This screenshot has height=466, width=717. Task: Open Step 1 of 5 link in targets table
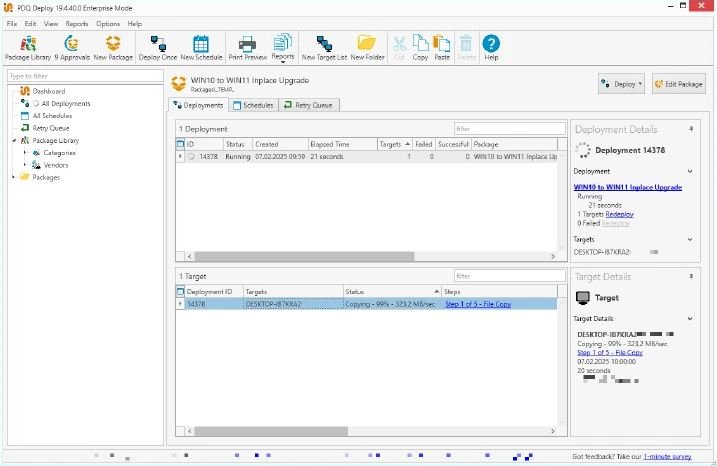coord(478,304)
